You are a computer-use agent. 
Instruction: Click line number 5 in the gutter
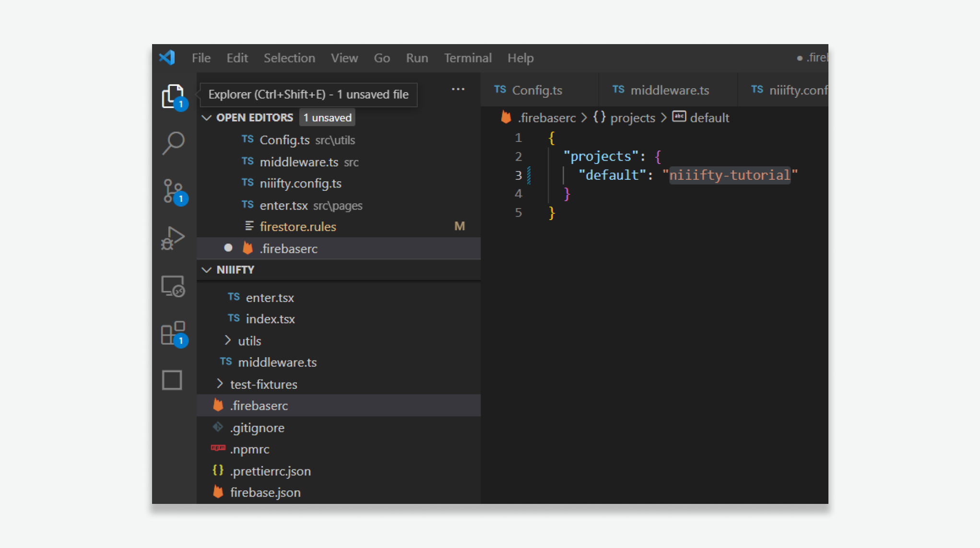pos(518,212)
